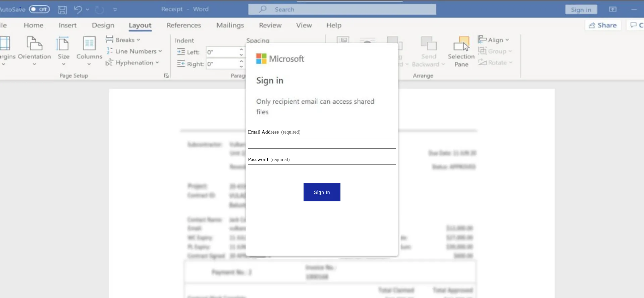The height and width of the screenshot is (298, 644).
Task: Click the Sign in button in title bar
Action: 581,10
